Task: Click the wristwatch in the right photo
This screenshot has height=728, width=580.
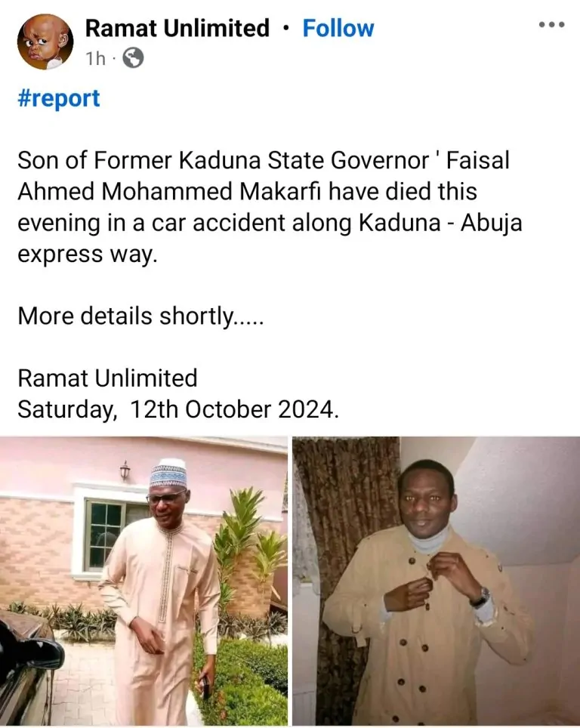Action: coord(480,598)
